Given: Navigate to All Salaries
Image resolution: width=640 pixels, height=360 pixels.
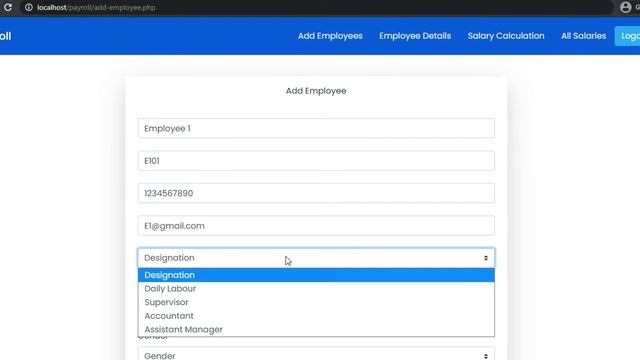Looking at the screenshot, I should pyautogui.click(x=584, y=36).
